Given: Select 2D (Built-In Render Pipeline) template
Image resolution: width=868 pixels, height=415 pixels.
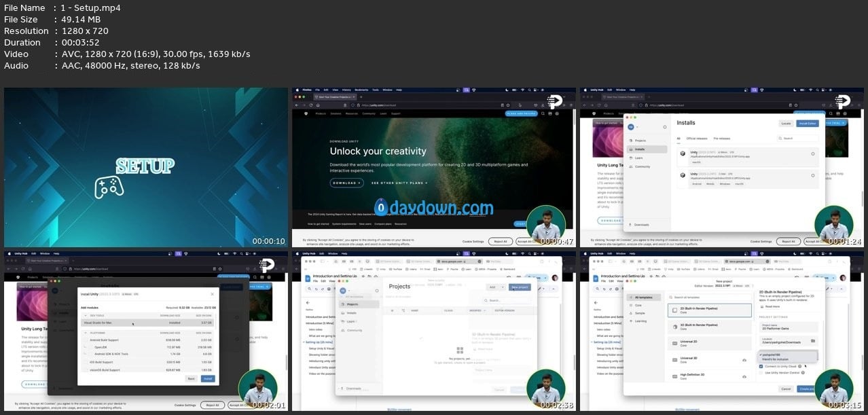Looking at the screenshot, I should 710,310.
